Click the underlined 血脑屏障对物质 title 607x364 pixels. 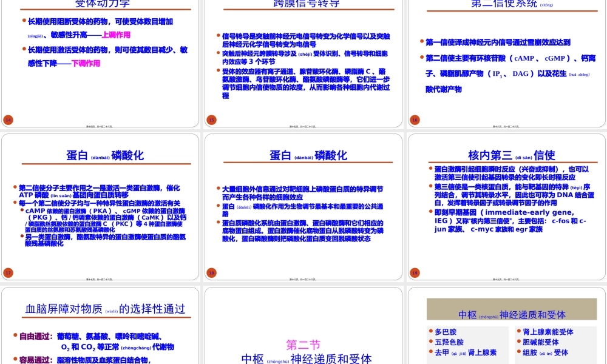[x=69, y=308]
